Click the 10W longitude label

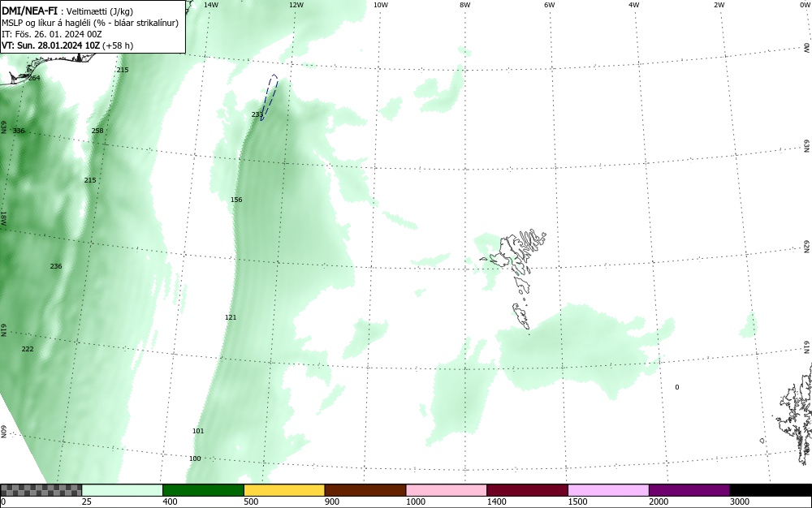click(x=381, y=5)
